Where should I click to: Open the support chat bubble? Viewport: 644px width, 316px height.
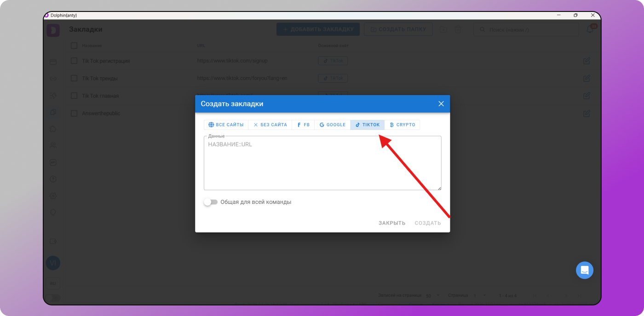[x=584, y=270]
